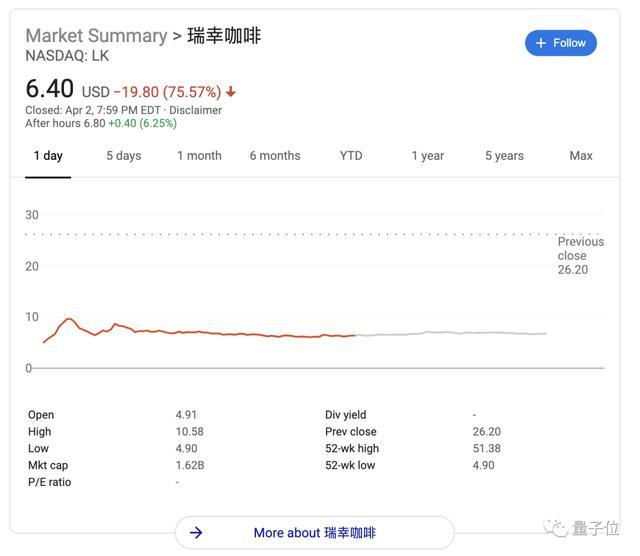
Task: Show the 1 month chart range
Action: tap(199, 156)
